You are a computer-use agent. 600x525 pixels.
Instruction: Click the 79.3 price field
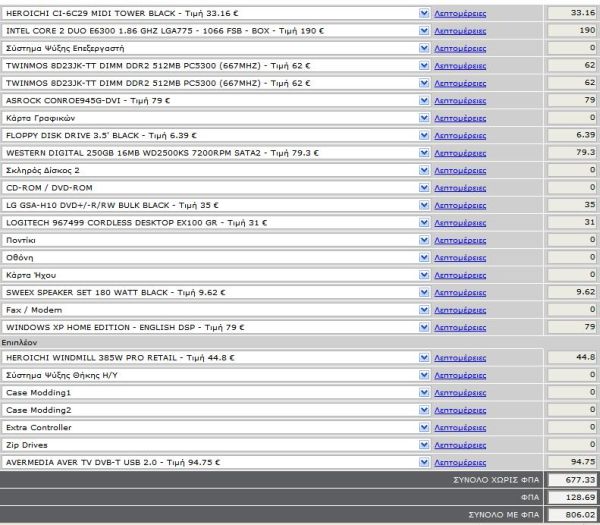point(572,152)
